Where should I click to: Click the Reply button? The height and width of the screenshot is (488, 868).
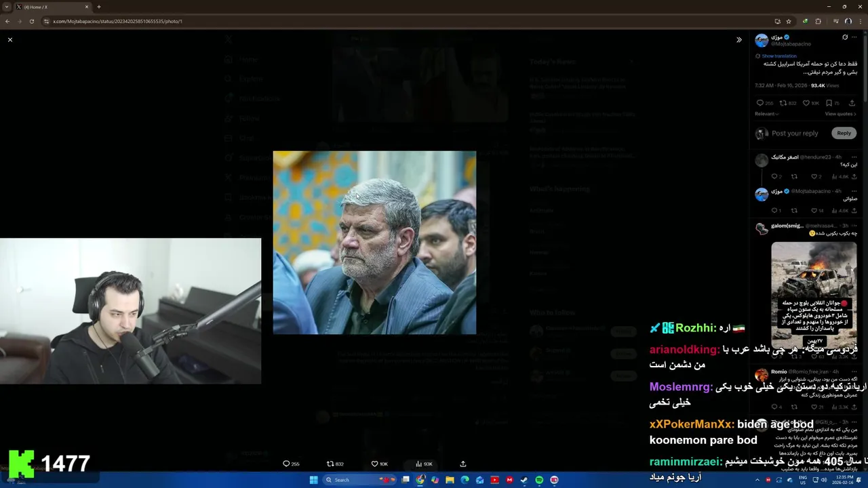point(844,134)
